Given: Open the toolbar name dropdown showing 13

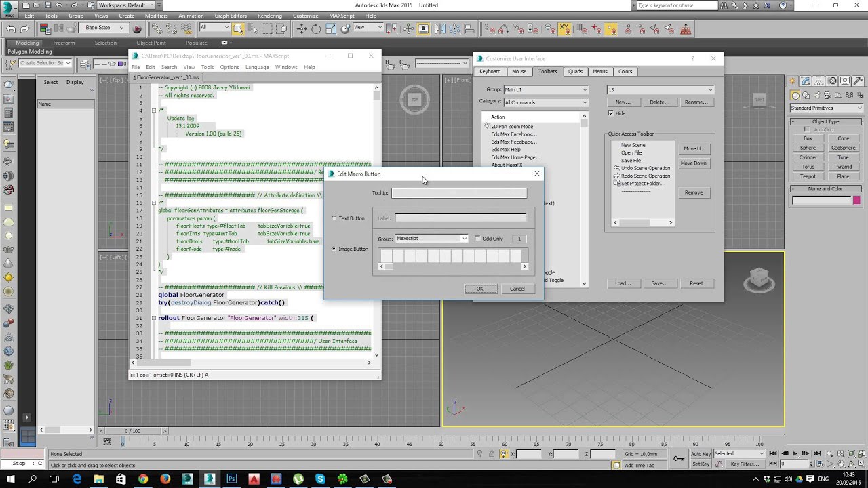Looking at the screenshot, I should pos(660,89).
